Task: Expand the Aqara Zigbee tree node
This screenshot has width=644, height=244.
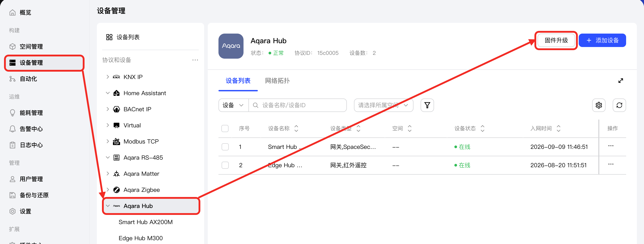Action: [x=108, y=190]
